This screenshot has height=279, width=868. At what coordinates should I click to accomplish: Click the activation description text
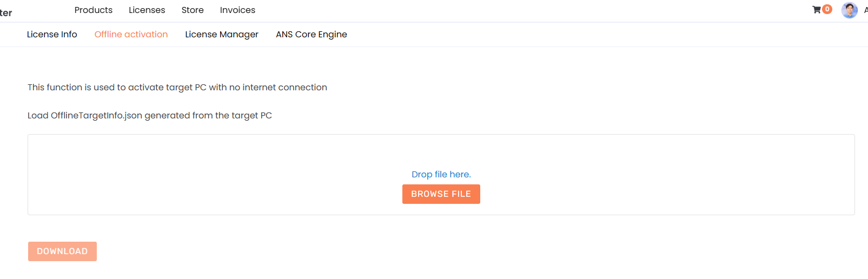point(177,87)
